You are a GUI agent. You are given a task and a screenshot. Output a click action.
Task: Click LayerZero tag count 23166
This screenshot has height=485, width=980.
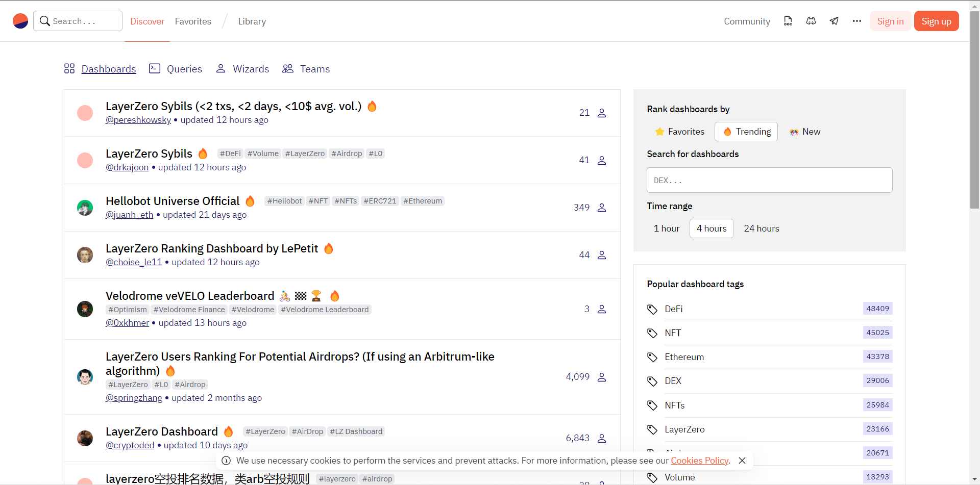[877, 429]
